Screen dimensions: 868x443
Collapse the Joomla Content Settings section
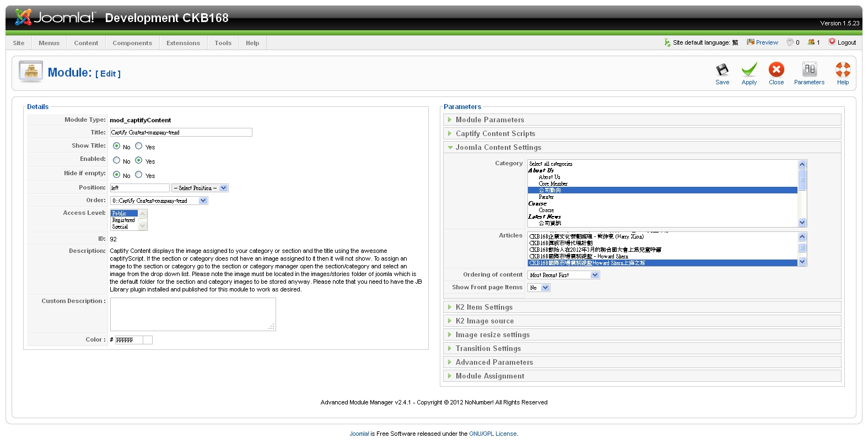[x=642, y=147]
